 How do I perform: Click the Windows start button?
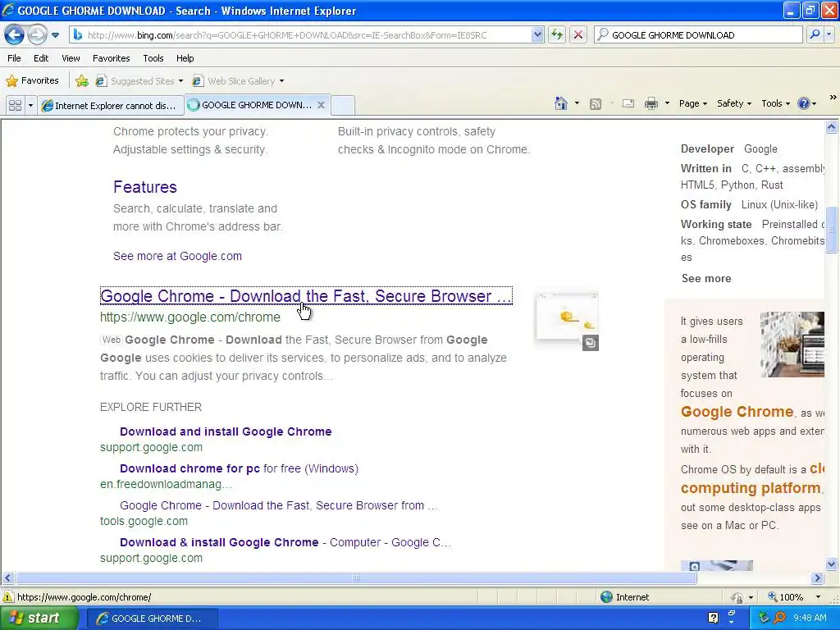point(39,619)
